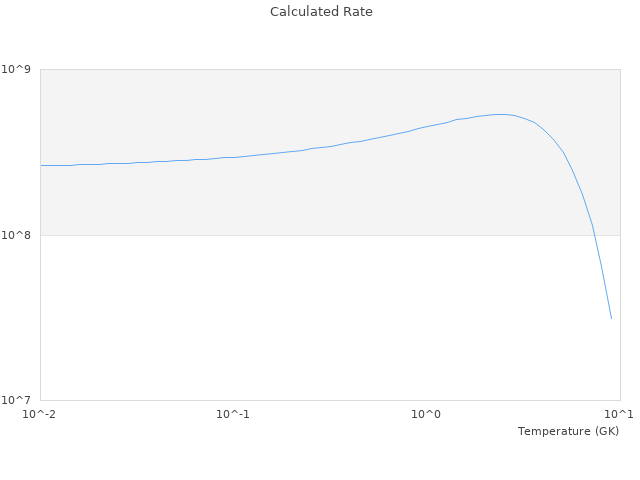640x480 pixels.
Task: Click where the curve crosses the 10^8 gridline
Action: tap(594, 235)
